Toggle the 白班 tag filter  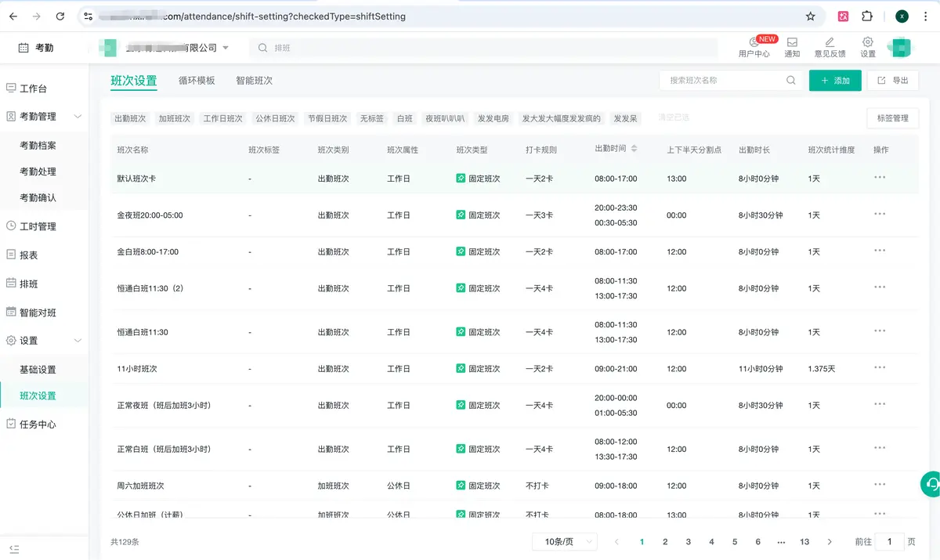404,118
